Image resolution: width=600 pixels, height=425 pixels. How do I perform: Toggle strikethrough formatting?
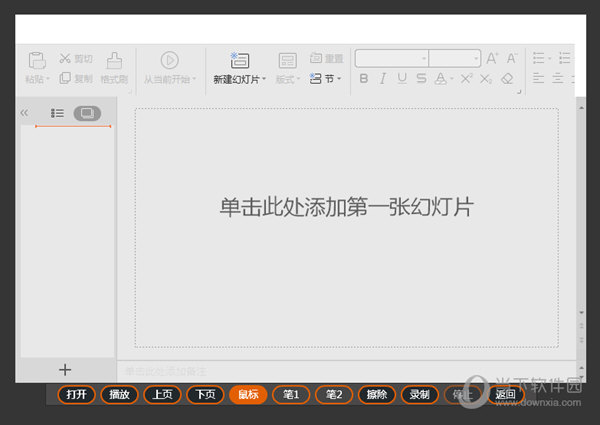(421, 78)
